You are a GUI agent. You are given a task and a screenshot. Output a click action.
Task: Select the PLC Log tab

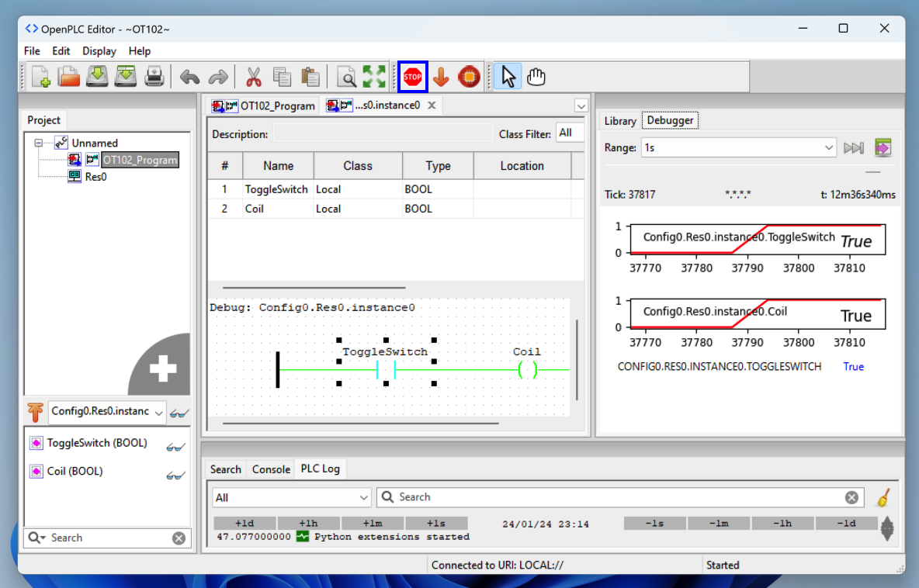tap(320, 469)
